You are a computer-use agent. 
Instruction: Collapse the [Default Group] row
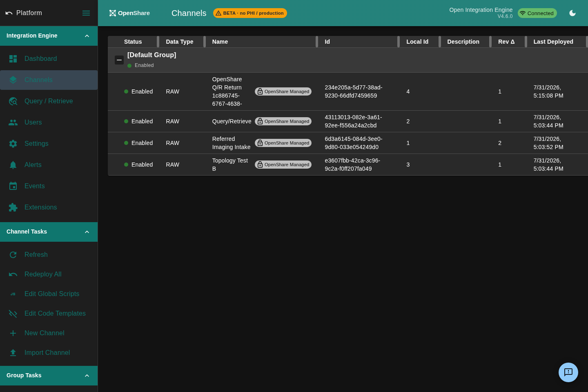[119, 60]
